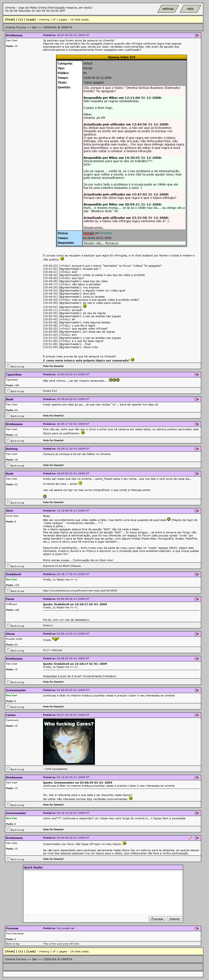
Task: Click the quote icon on Tguardian's post
Action: (196, 375)
